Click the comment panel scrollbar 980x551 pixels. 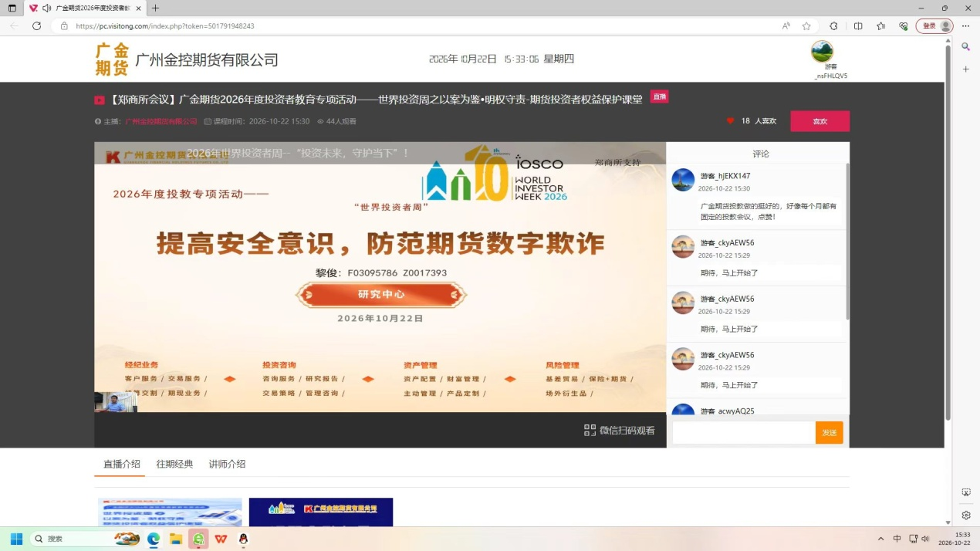tap(848, 241)
